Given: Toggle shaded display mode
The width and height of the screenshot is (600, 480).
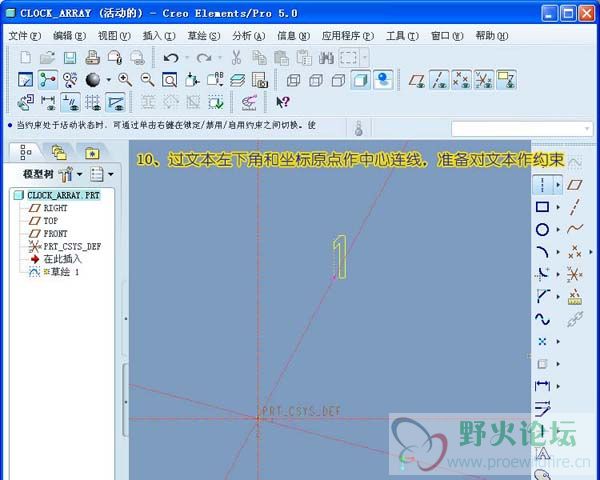Looking at the screenshot, I should pyautogui.click(x=360, y=80).
